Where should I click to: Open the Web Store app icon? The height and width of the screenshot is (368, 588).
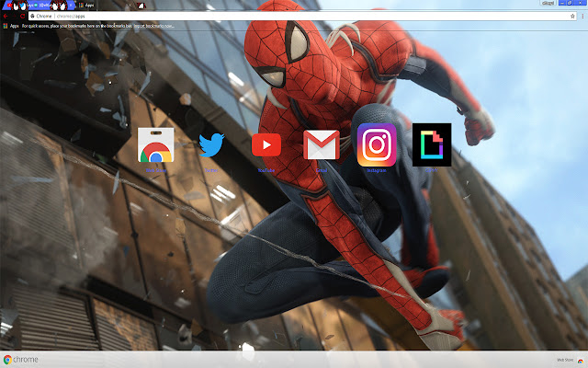click(155, 145)
